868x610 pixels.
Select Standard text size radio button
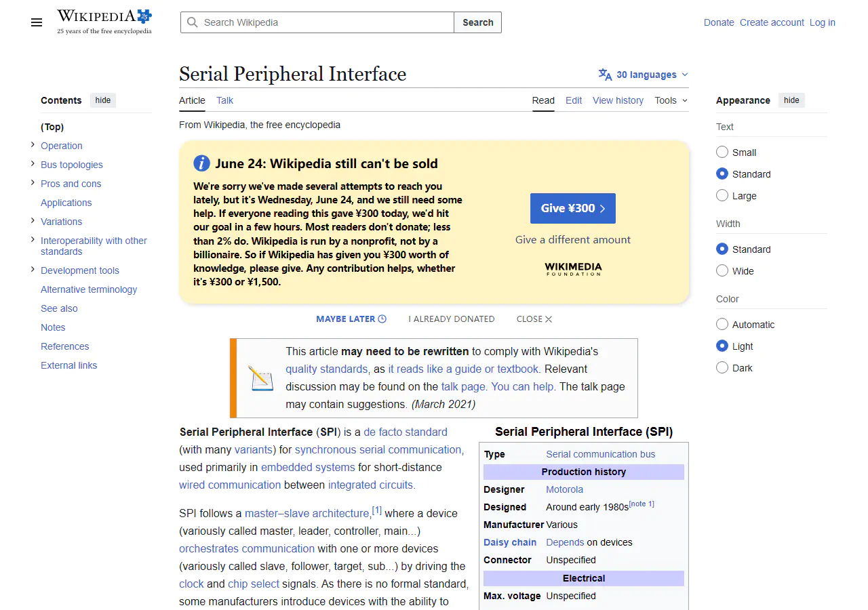722,174
